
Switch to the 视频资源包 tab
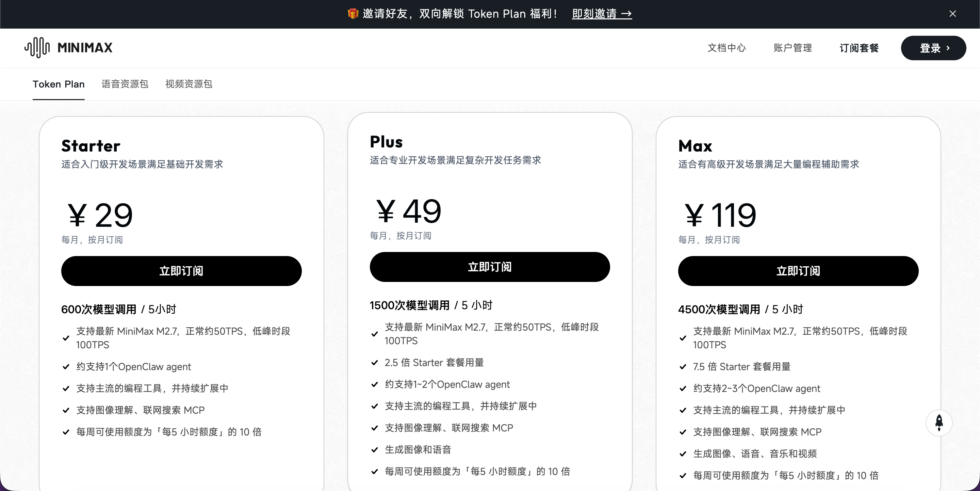[x=189, y=84]
